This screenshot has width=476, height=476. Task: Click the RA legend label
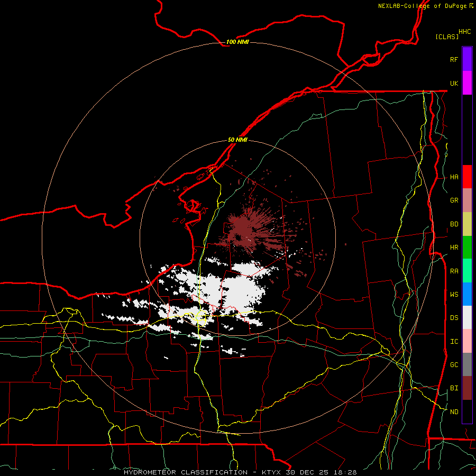(454, 271)
